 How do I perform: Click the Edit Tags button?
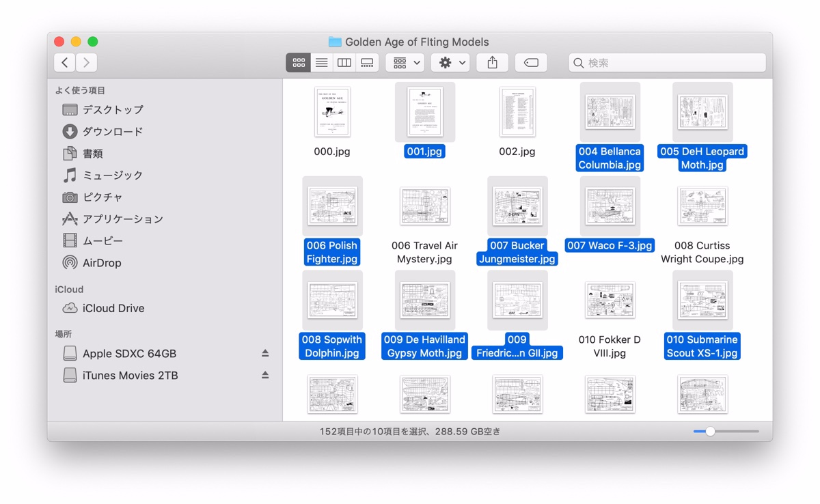[x=531, y=63]
